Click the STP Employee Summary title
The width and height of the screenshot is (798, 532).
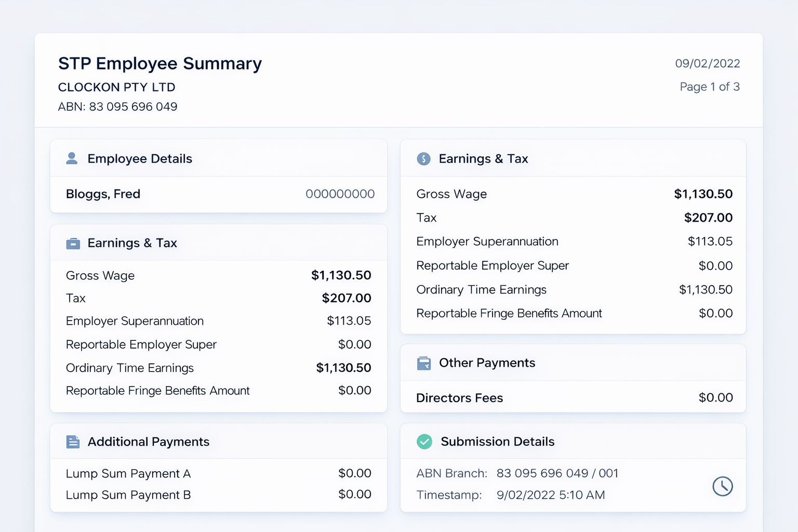click(160, 63)
